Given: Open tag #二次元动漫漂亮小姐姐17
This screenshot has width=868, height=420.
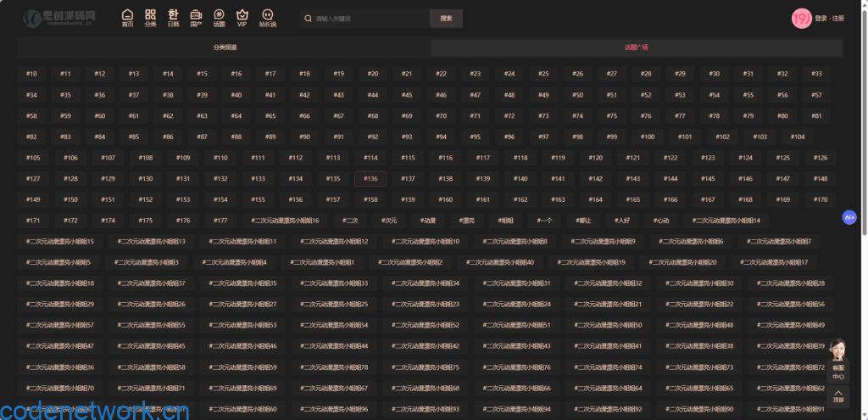Looking at the screenshot, I should [774, 263].
